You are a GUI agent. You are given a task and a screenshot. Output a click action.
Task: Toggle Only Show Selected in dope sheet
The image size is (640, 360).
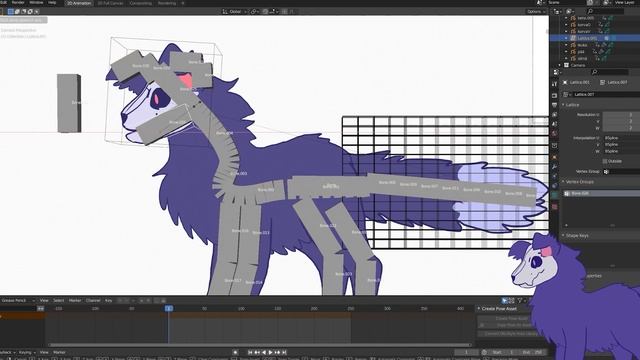504,301
